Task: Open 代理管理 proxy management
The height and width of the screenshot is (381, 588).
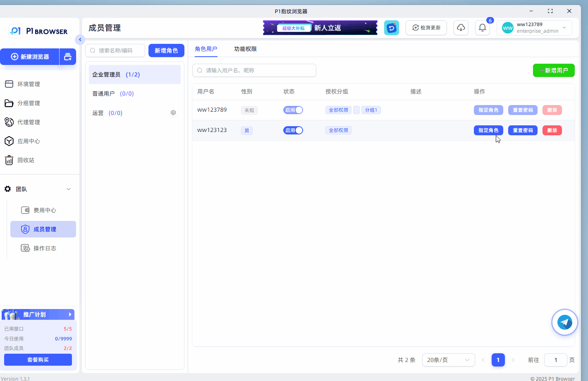Action: pyautogui.click(x=29, y=122)
